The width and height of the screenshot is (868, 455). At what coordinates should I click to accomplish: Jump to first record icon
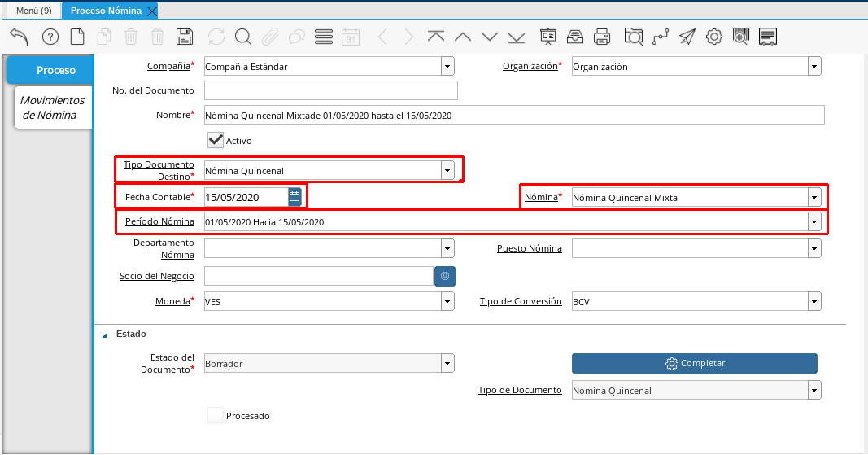pos(436,37)
